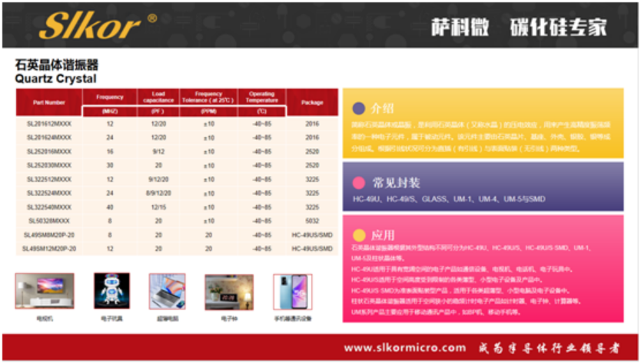
Task: Select the television product thumbnail
Action: [x=45, y=291]
